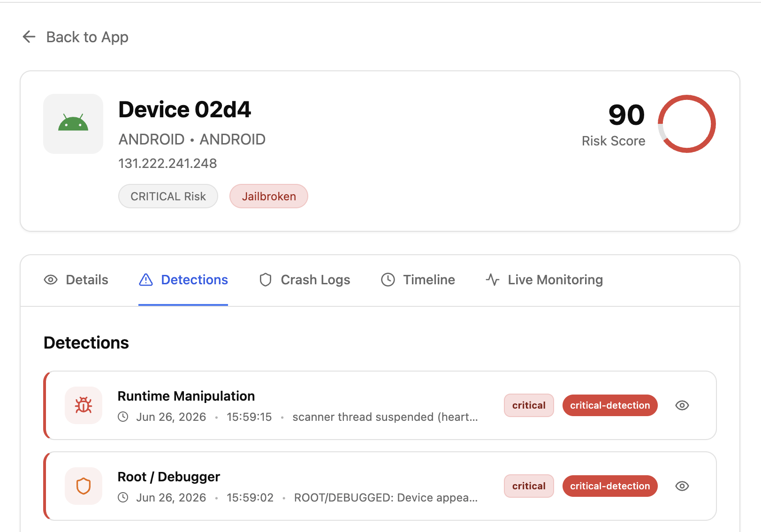Click 'scanner thread suspended' description text
761x532 pixels.
pos(385,417)
